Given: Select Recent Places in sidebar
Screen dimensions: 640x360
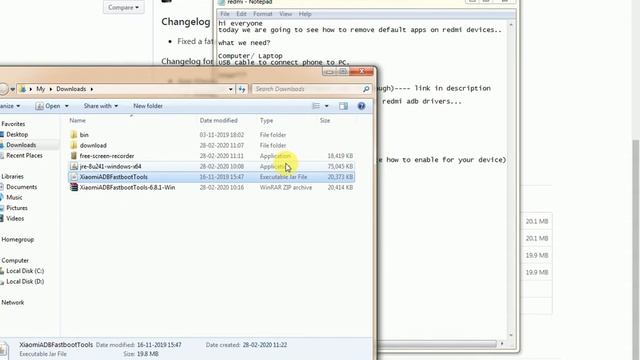Looking at the screenshot, I should pyautogui.click(x=24, y=156).
